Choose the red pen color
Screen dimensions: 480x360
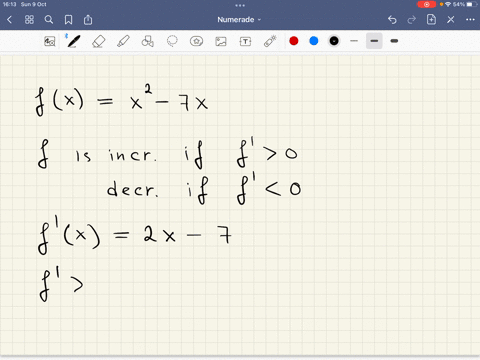point(294,41)
